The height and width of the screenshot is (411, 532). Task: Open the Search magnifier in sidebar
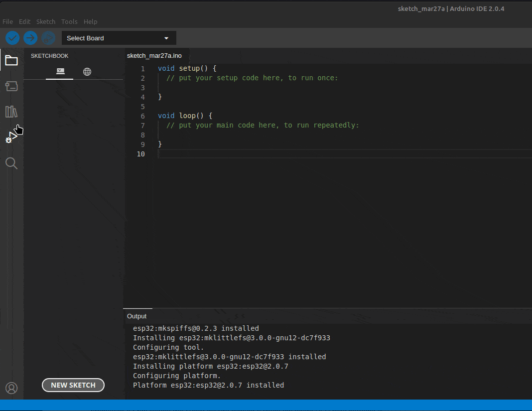[x=11, y=163]
